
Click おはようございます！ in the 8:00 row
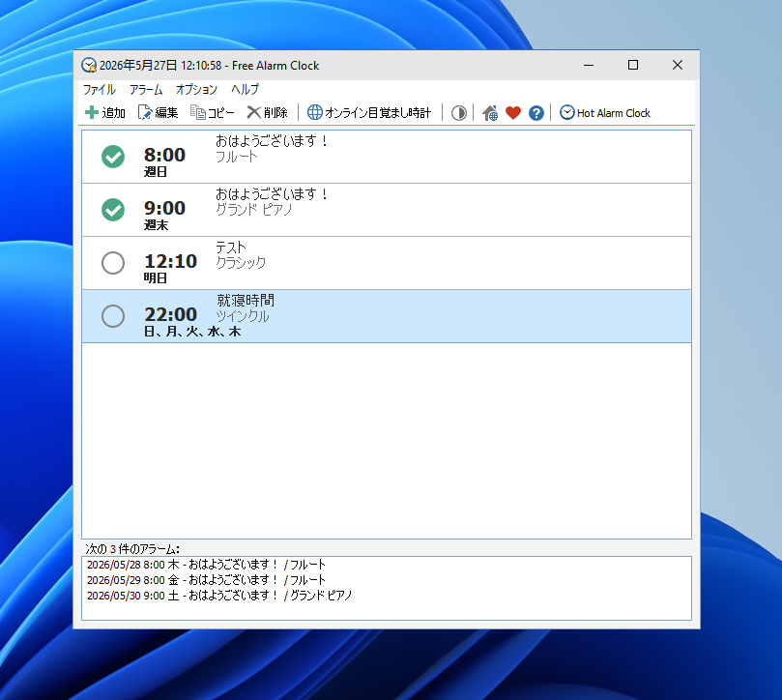pyautogui.click(x=273, y=141)
